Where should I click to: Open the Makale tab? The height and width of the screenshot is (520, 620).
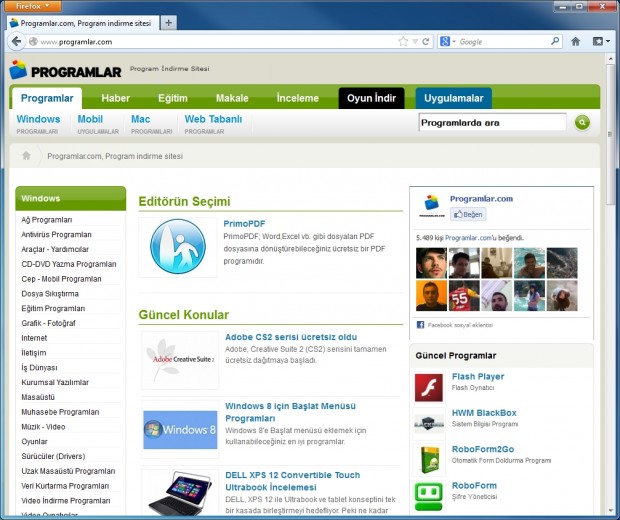click(232, 98)
